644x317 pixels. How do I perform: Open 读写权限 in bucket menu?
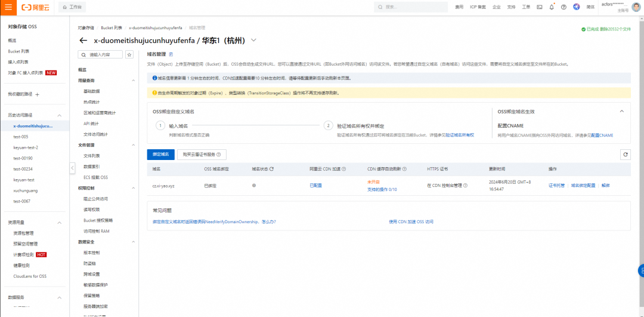91,210
